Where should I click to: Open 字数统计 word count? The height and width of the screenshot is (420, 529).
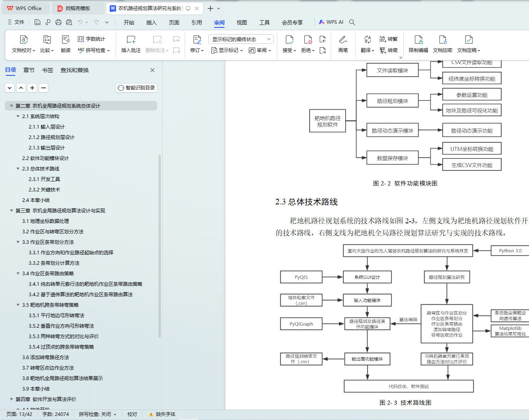click(x=92, y=39)
